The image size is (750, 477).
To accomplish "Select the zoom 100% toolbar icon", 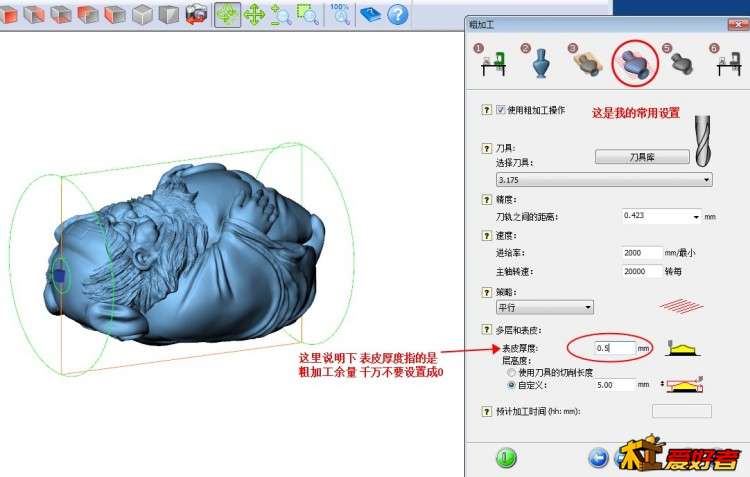I will point(341,14).
